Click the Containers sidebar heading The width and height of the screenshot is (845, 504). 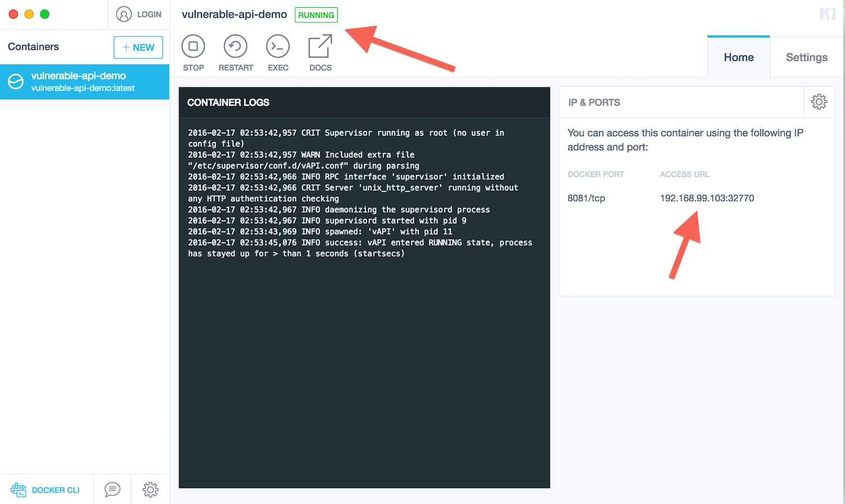(33, 46)
